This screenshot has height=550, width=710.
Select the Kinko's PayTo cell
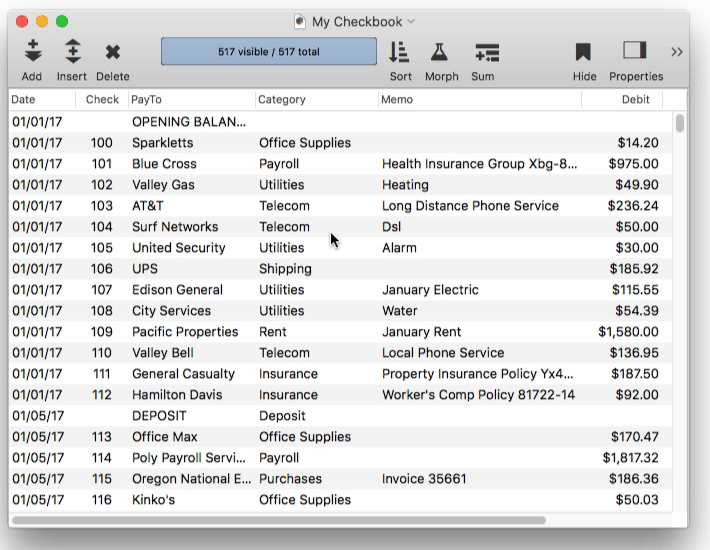coord(153,500)
